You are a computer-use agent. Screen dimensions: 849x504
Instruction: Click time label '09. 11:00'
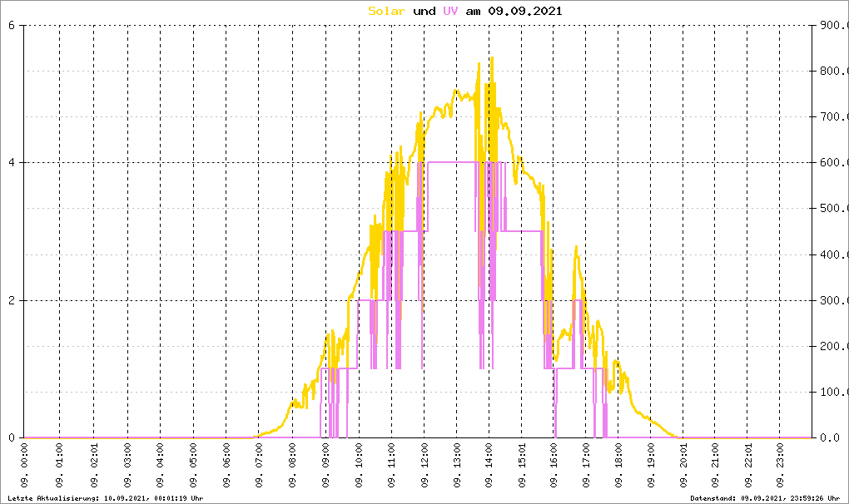click(x=391, y=466)
